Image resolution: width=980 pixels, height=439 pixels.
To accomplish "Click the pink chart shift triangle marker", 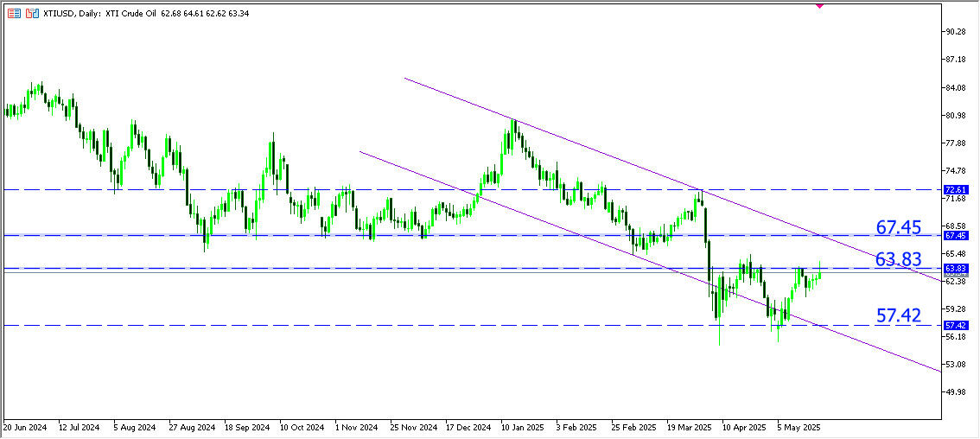I will click(818, 5).
